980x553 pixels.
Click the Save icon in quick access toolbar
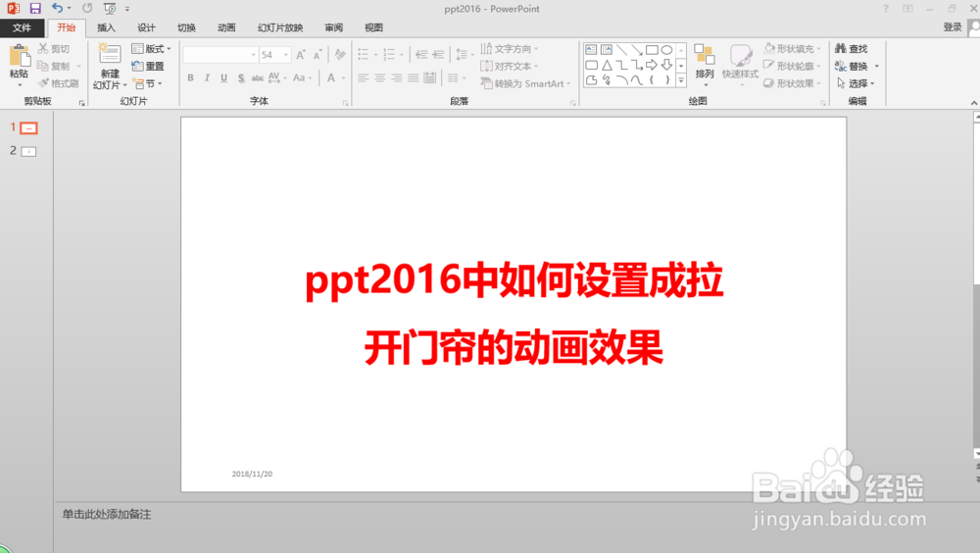35,9
